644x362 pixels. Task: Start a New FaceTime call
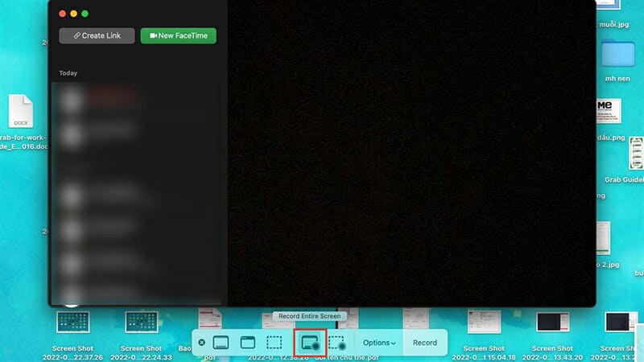click(178, 35)
